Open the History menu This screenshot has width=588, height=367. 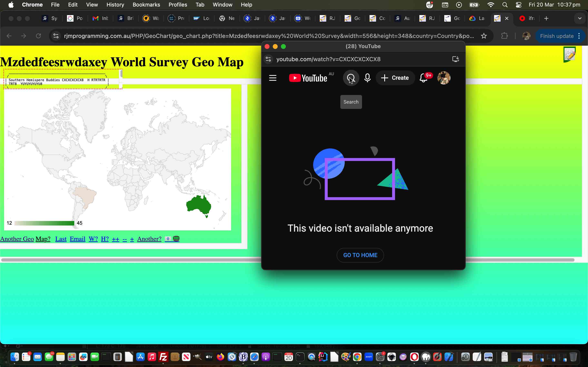pos(115,5)
